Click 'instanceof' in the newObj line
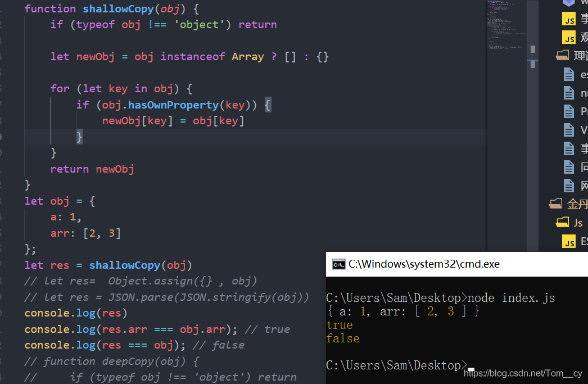Image resolution: width=588 pixels, height=384 pixels. [193, 57]
